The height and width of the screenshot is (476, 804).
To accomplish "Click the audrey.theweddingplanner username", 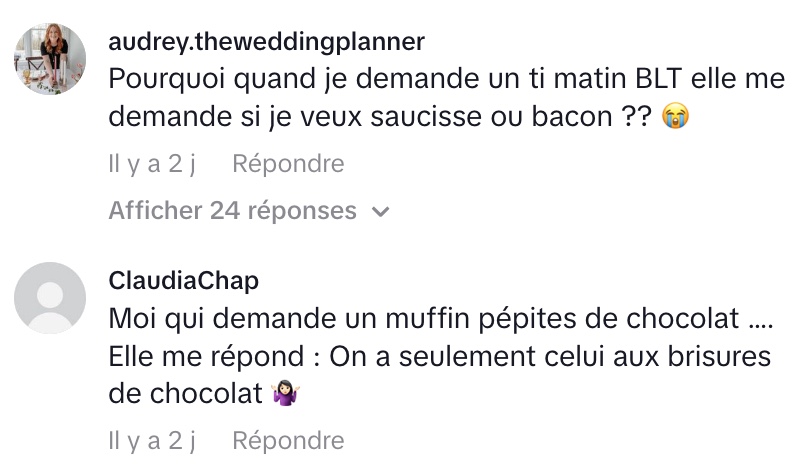I will pos(266,41).
